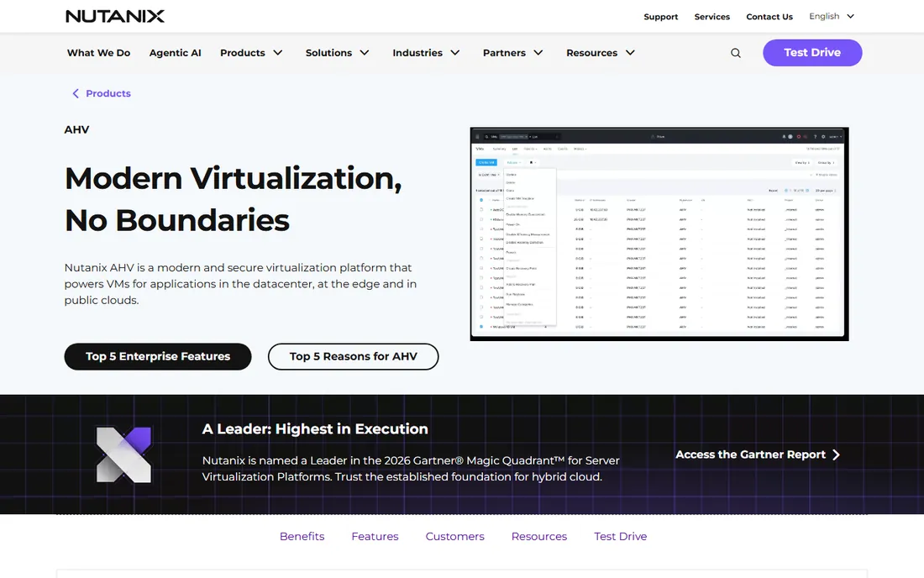Screen dimensions: 924x578
Task: Open the Services link
Action: tap(711, 17)
